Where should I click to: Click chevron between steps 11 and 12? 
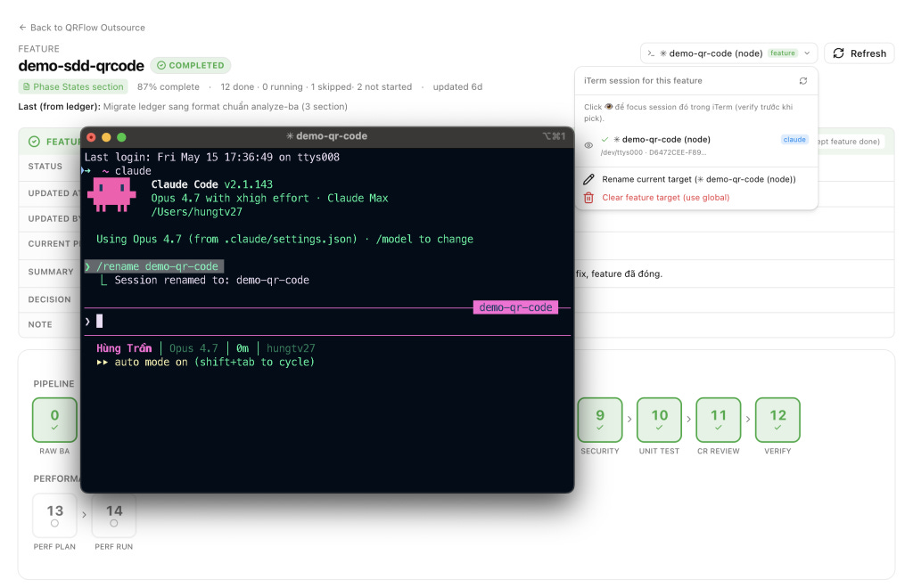pos(748,420)
